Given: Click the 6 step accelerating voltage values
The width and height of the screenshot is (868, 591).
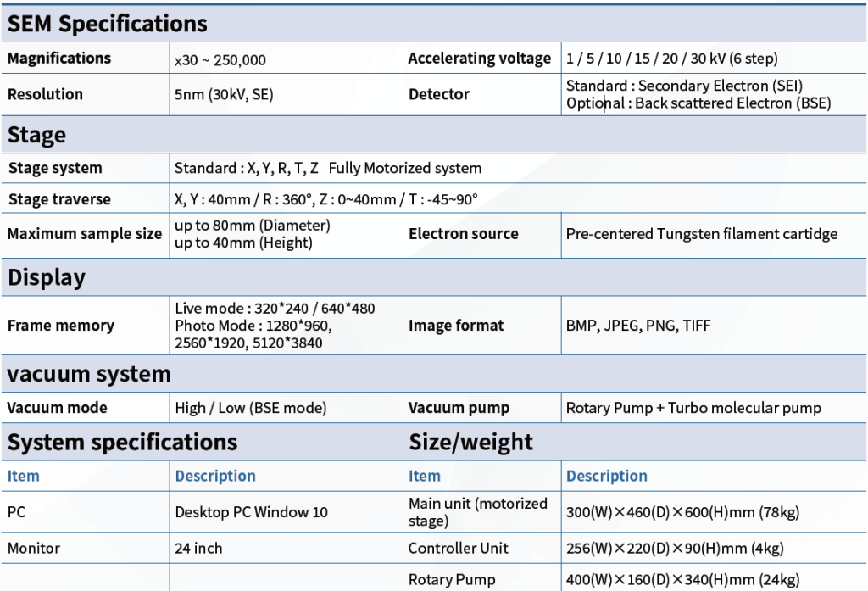Looking at the screenshot, I should coord(671,59).
